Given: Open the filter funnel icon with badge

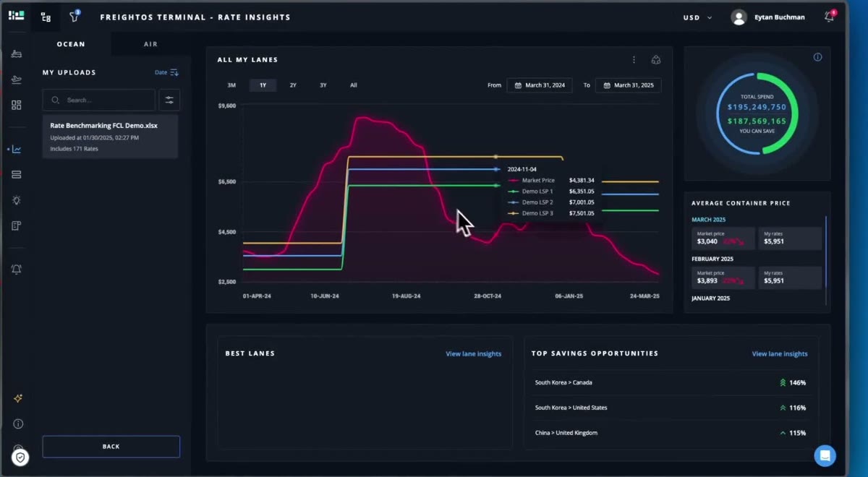Looking at the screenshot, I should coord(74,16).
